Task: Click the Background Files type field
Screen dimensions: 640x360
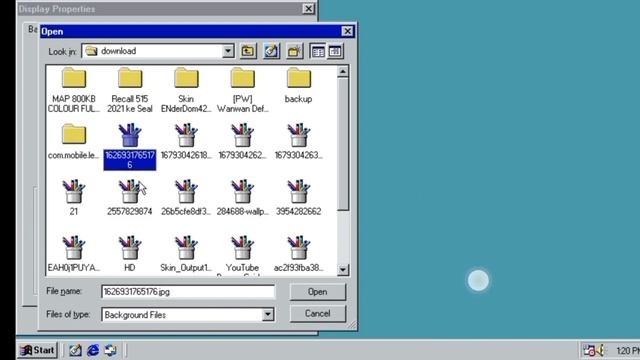Action: point(187,314)
